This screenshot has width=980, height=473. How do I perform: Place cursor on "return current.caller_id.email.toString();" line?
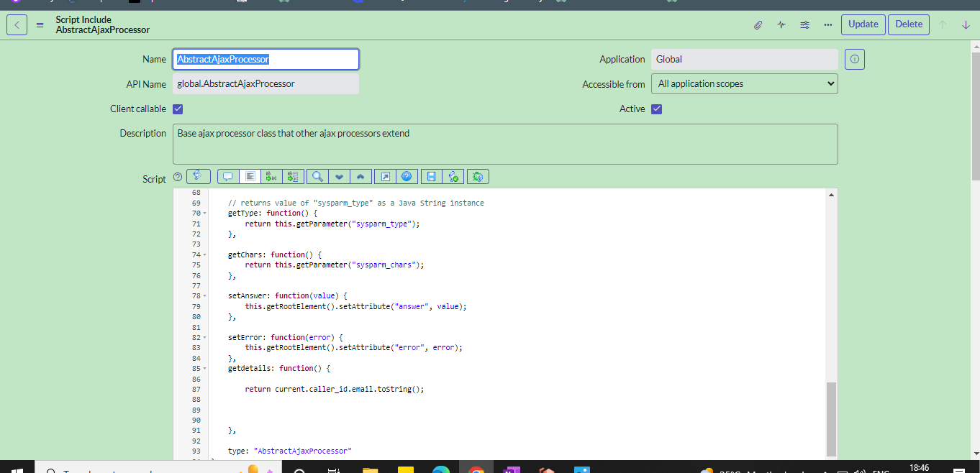335,389
